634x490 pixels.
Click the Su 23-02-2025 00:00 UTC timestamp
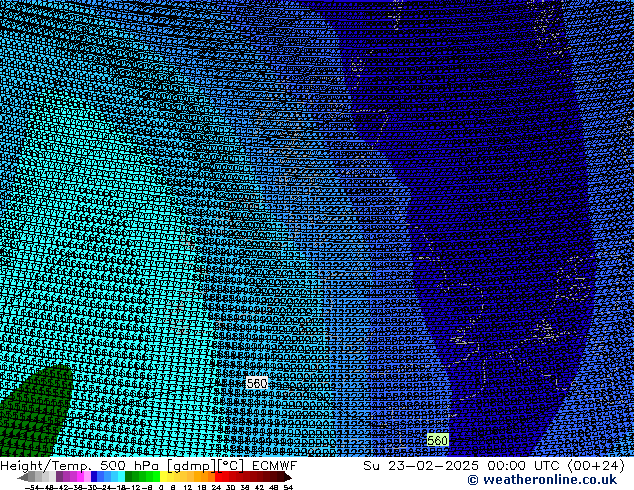[x=494, y=466]
